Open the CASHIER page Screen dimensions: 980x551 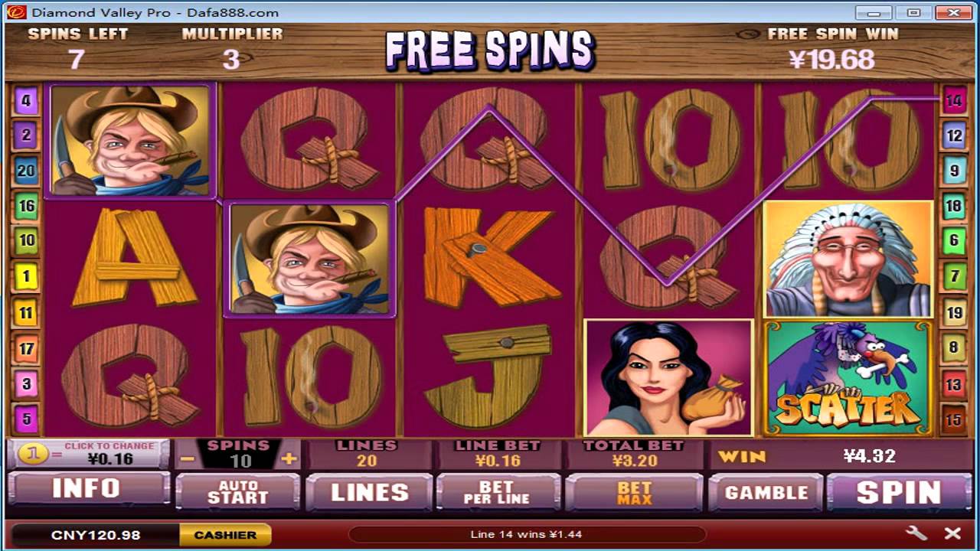225,535
